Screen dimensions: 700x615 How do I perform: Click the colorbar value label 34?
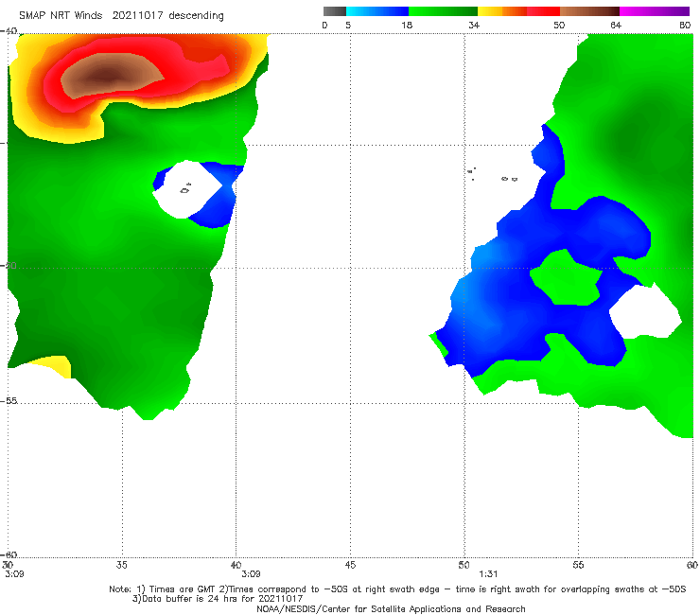pos(474,26)
